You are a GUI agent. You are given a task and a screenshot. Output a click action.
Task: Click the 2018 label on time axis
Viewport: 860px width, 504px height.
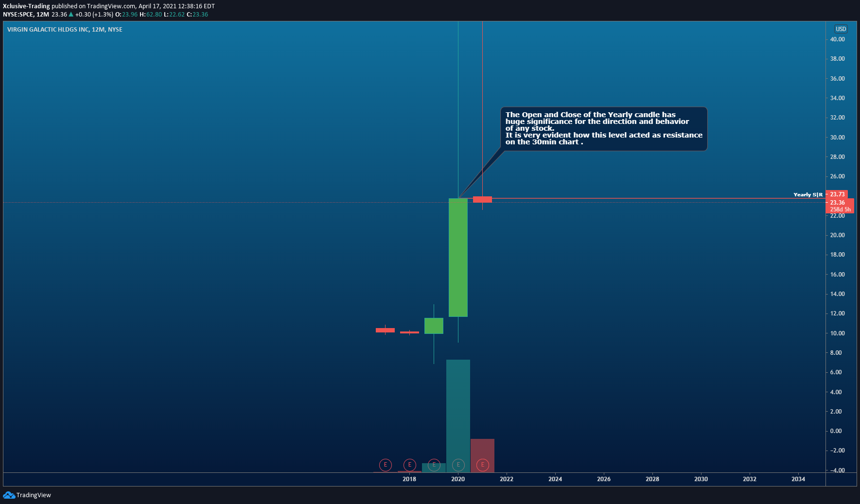pos(409,479)
